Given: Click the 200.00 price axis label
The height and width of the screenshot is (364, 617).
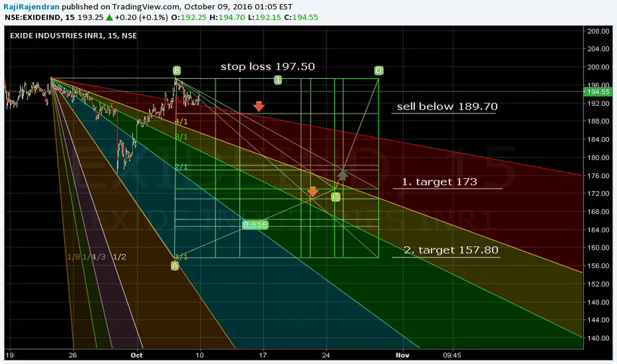Looking at the screenshot, I should tap(598, 68).
